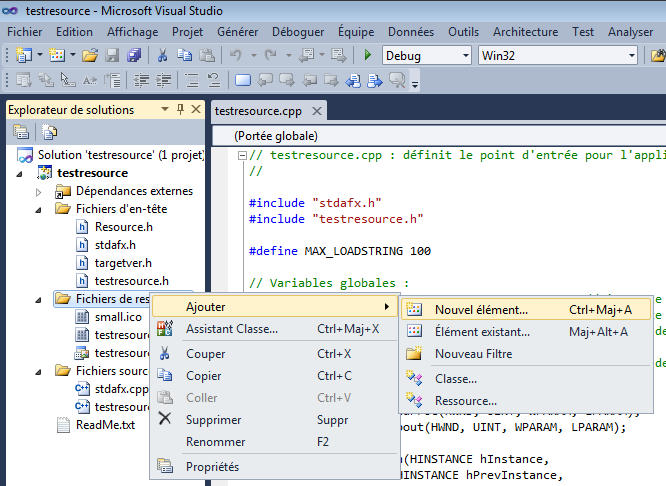Select Propriétés in context menu
This screenshot has width=666, height=486.
click(275, 466)
